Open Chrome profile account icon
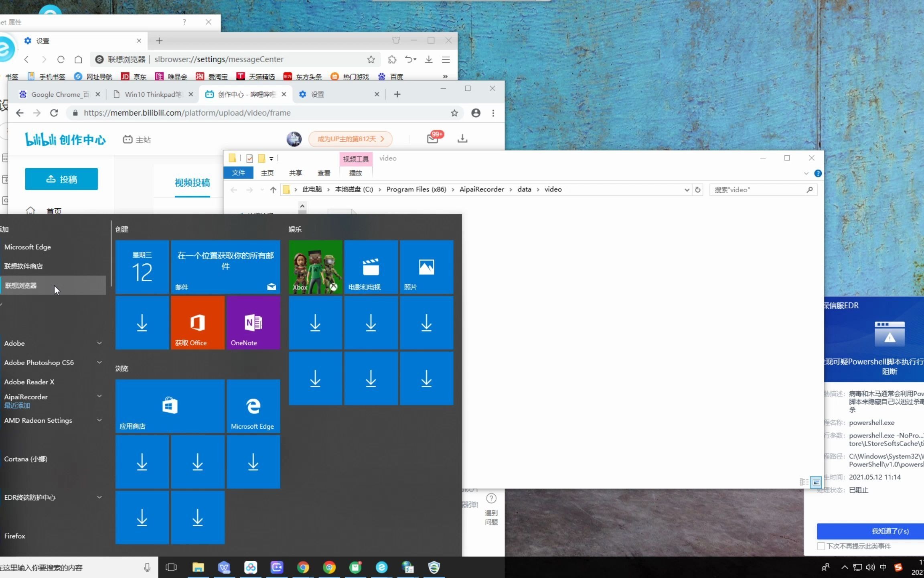924x578 pixels. [x=476, y=113]
